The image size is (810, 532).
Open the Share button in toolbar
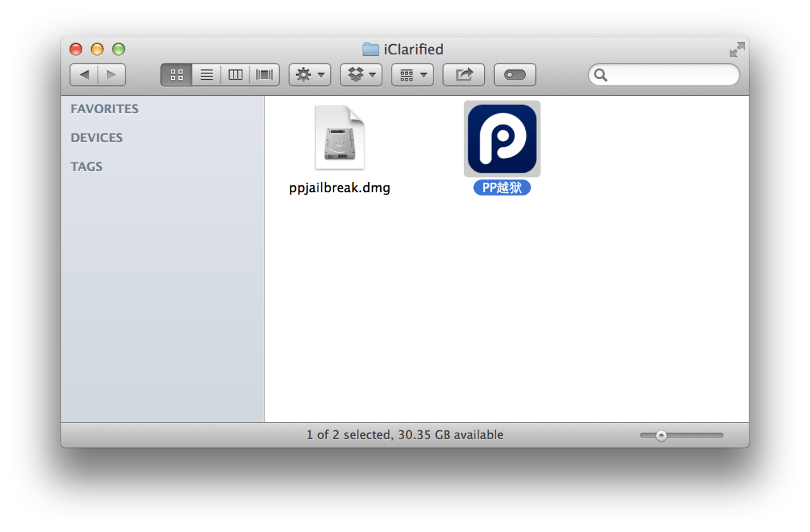(x=464, y=75)
